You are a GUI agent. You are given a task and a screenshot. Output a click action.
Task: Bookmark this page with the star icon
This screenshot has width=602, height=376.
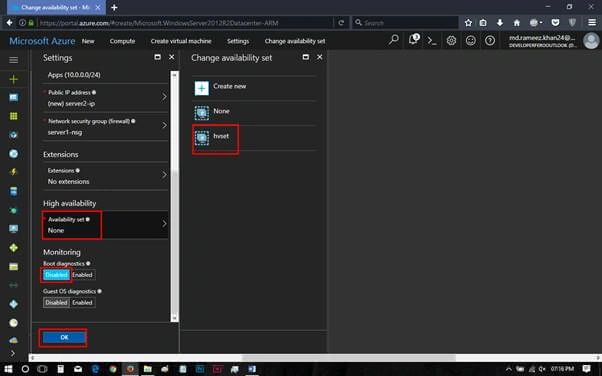pos(468,23)
